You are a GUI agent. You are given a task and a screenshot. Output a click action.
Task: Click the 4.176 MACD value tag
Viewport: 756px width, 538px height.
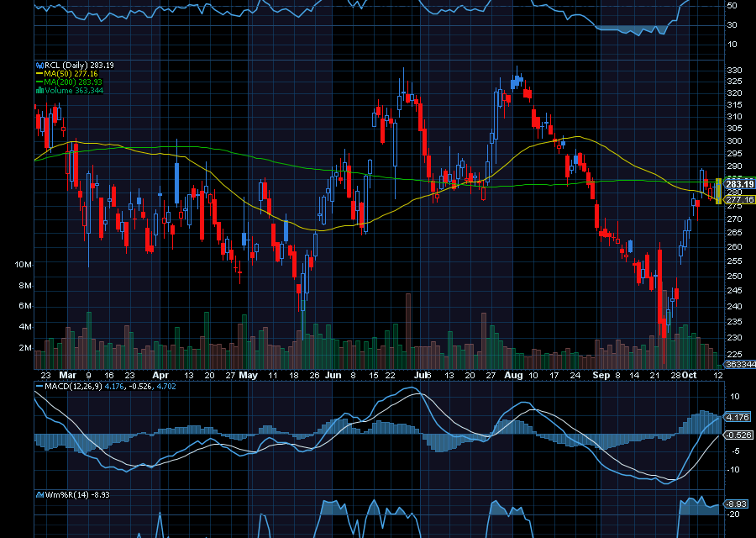pyautogui.click(x=738, y=418)
